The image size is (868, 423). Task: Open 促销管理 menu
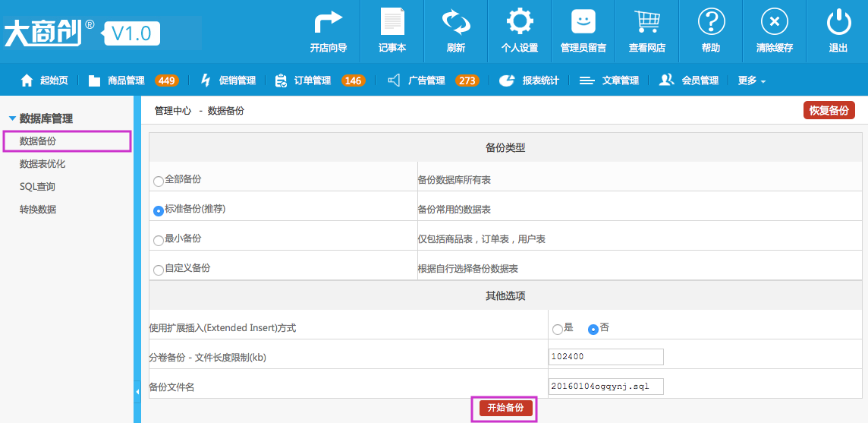click(x=237, y=81)
